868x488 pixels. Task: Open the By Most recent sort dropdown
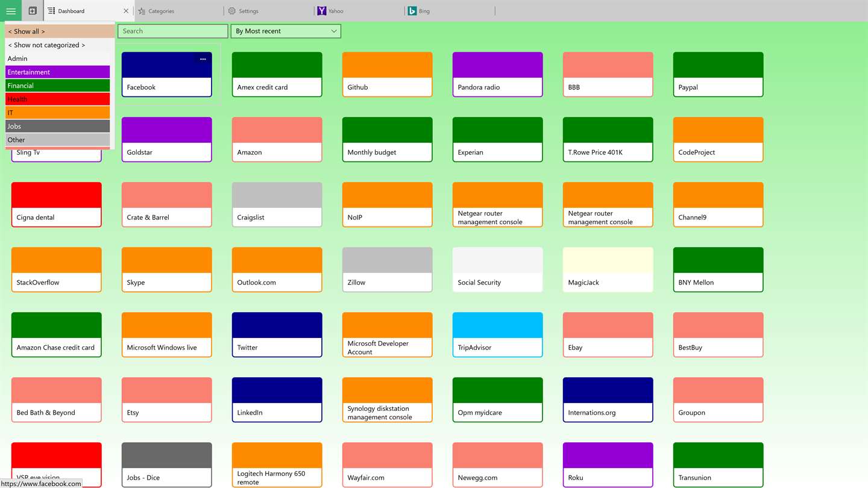pyautogui.click(x=286, y=31)
